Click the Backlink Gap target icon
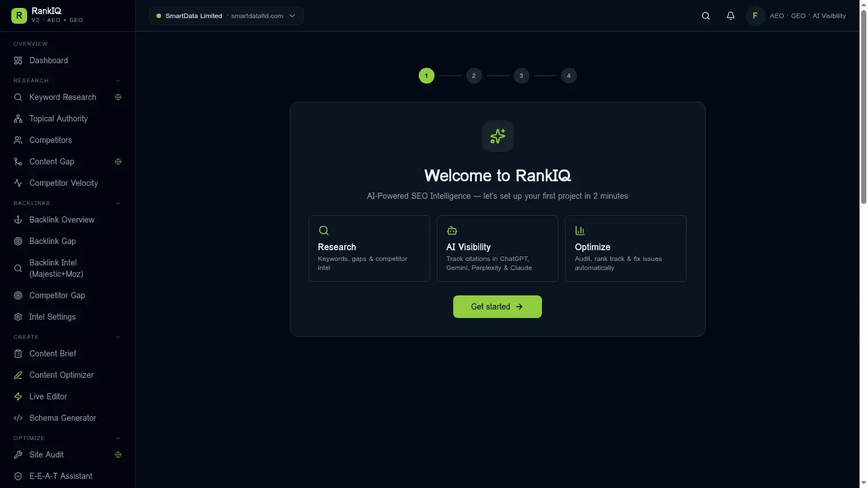 (18, 241)
